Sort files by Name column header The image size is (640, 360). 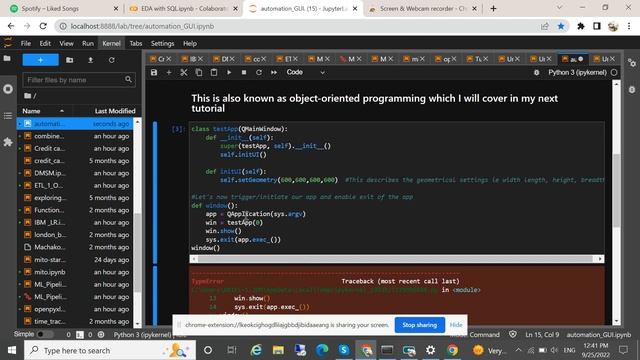[43, 111]
